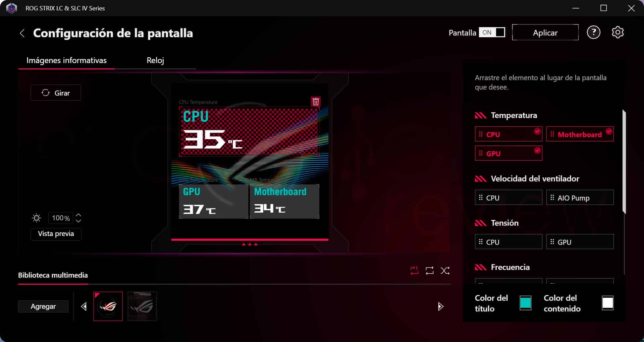Select the AIO Pump fan speed item
This screenshot has width=644, height=342.
[x=580, y=197]
